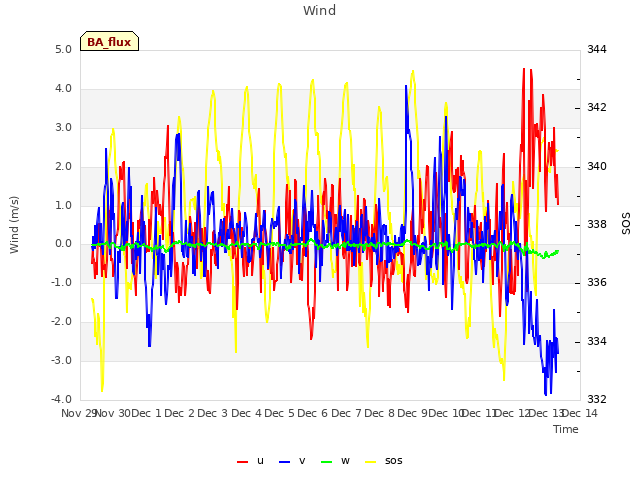Click the -2.0 left axis tick
The height and width of the screenshot is (480, 640).
[x=61, y=322]
